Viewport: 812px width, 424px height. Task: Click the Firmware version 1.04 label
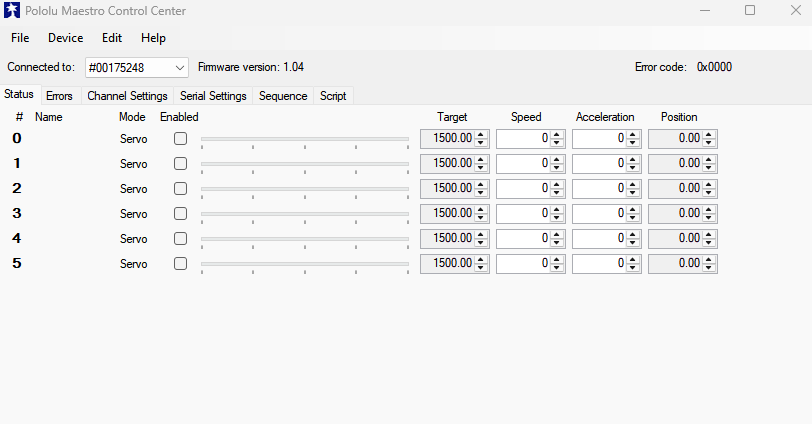point(251,67)
